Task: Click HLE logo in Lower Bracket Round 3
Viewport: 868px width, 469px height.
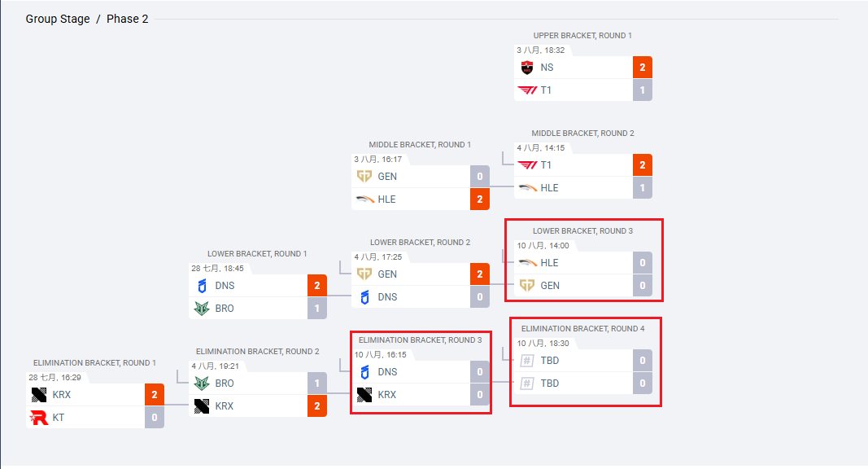Action: click(528, 263)
